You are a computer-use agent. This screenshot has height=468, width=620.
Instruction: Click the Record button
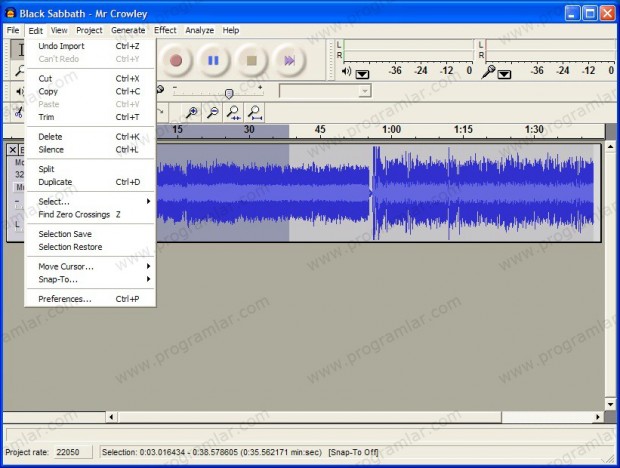click(x=176, y=60)
